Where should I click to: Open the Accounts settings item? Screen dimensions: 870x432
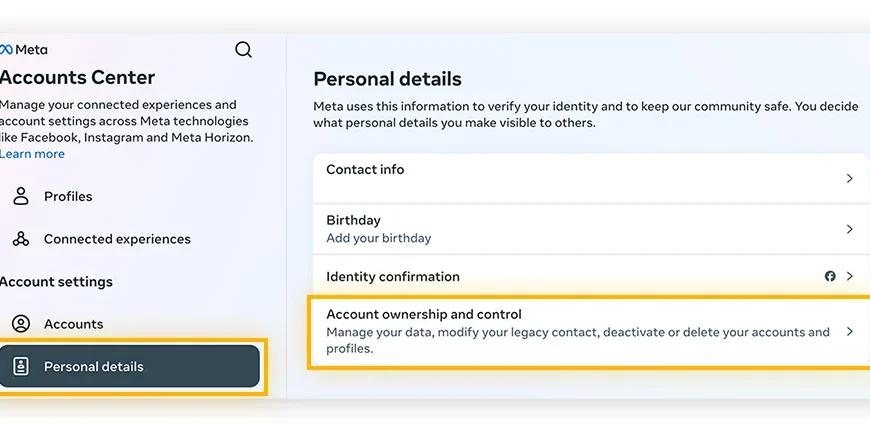coord(130,324)
